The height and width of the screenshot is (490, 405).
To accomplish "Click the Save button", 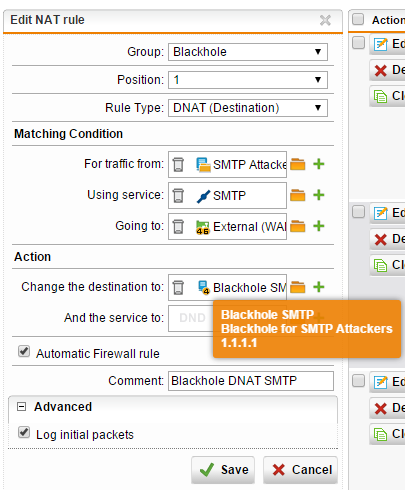I will click(223, 470).
